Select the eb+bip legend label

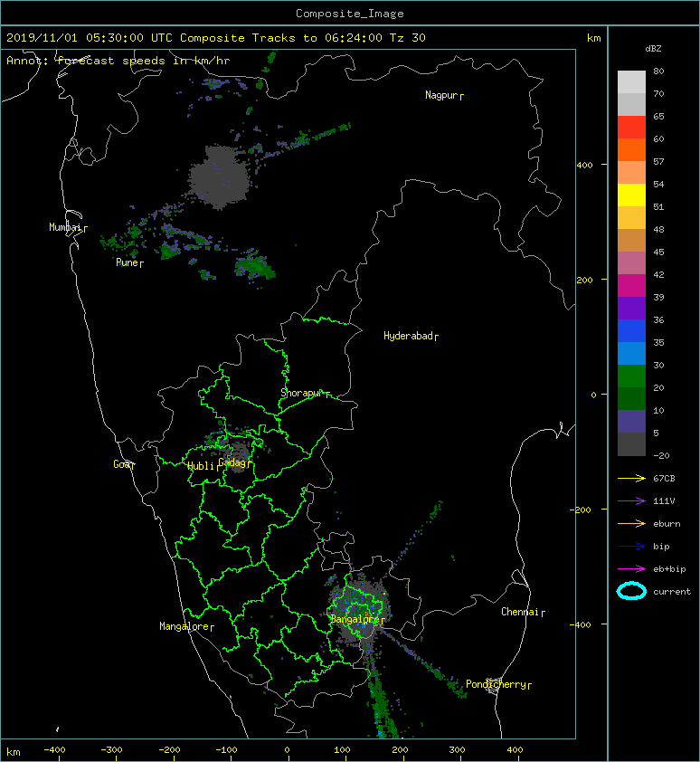point(669,569)
